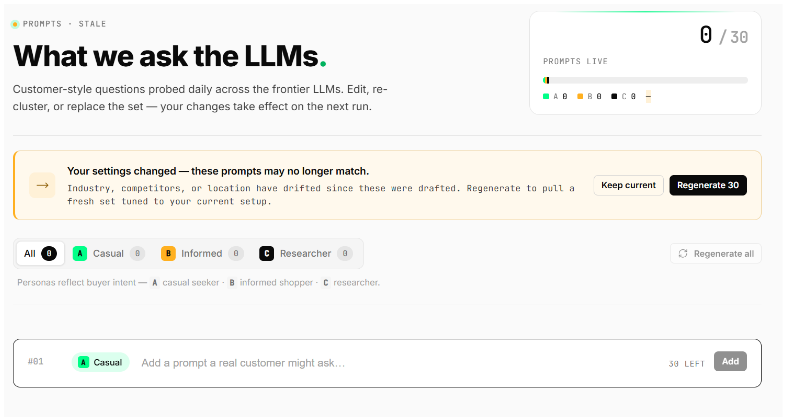This screenshot has height=420, width=786.
Task: Click the Add button for new prompt
Action: 730,361
